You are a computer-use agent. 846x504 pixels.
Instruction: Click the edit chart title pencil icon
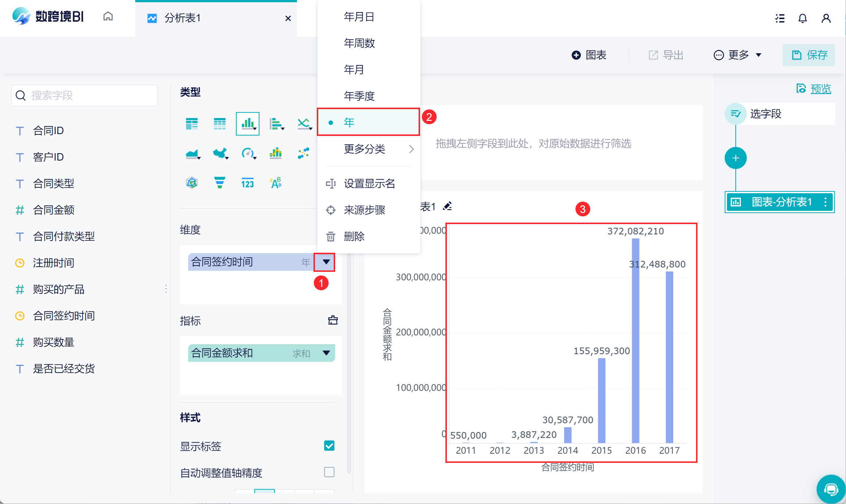point(447,206)
